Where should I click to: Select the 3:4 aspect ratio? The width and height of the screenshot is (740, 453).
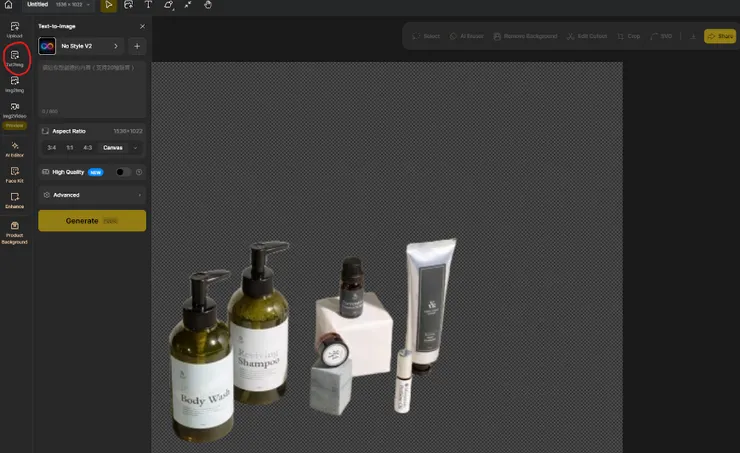pyautogui.click(x=51, y=148)
